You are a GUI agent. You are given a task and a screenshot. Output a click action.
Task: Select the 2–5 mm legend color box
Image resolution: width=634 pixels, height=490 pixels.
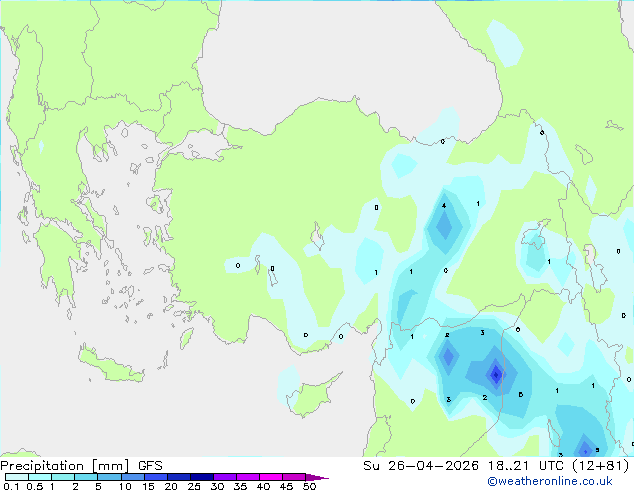[86, 477]
